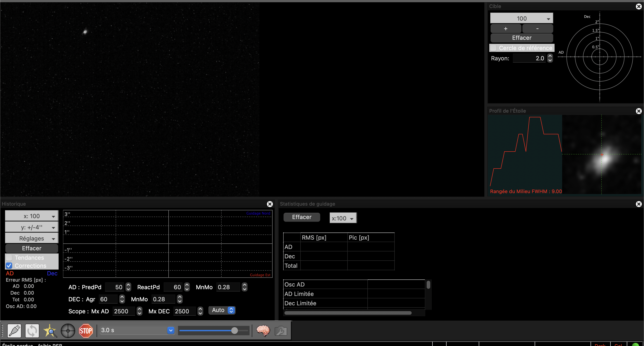Enable the Tendances checkbox
This screenshot has width=644, height=346.
[9, 257]
